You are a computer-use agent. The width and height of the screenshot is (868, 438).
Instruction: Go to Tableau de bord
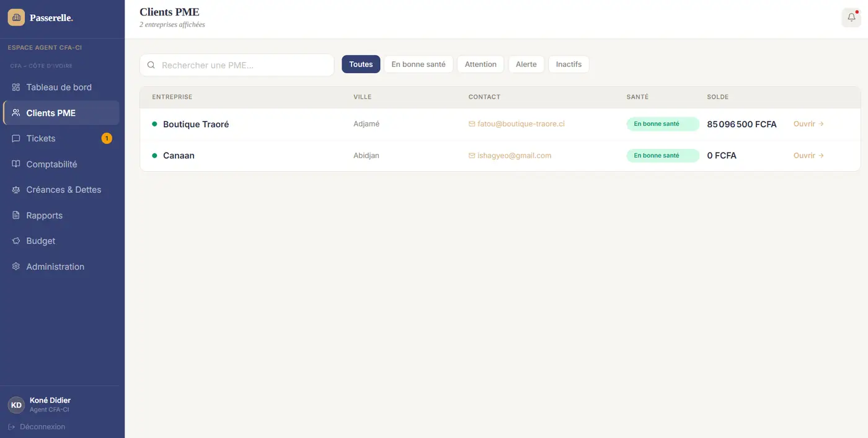tap(61, 87)
